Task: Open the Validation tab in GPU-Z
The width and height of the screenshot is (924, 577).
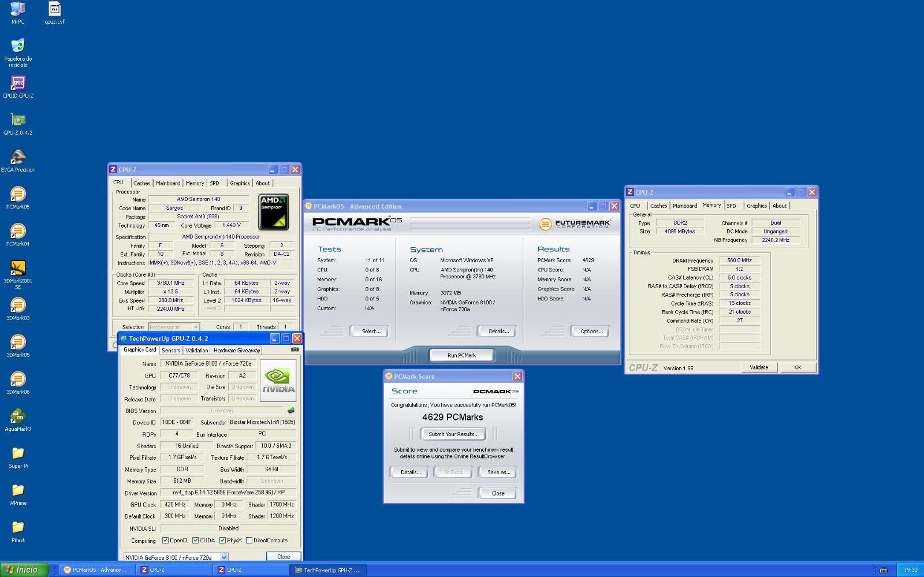Action: tap(197, 351)
